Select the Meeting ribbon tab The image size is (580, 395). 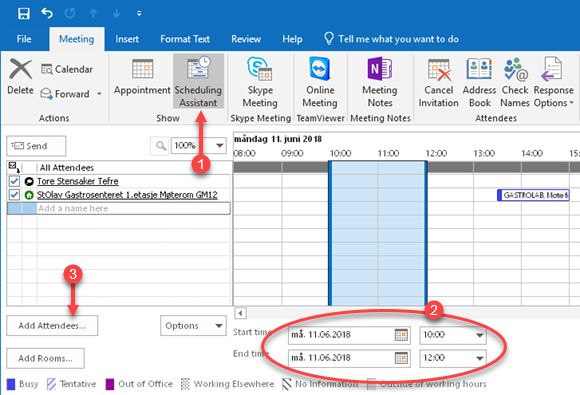pyautogui.click(x=77, y=39)
